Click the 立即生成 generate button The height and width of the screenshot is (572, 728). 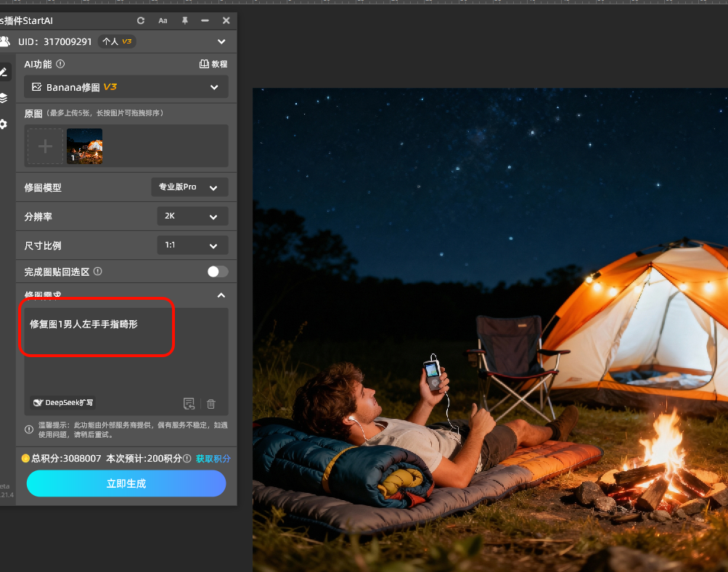(x=126, y=483)
